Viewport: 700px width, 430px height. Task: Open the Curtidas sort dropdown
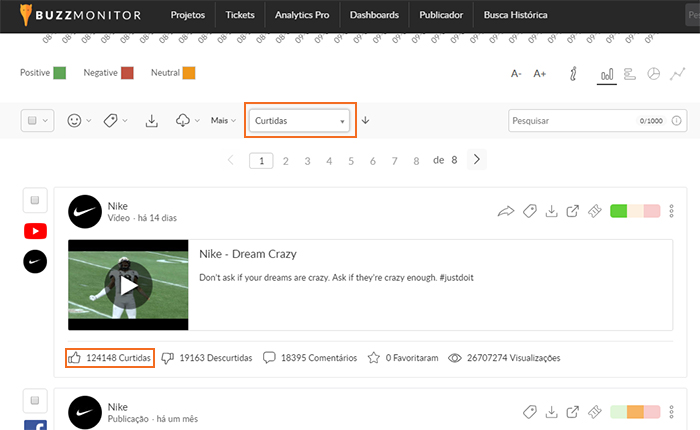click(300, 120)
